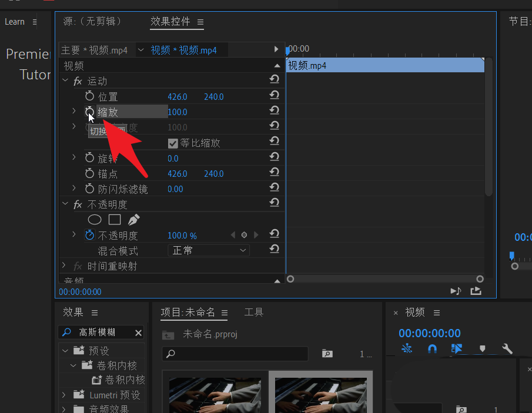Reset the 运动 effect
Screen dimensions: 532x413
pos(274,79)
